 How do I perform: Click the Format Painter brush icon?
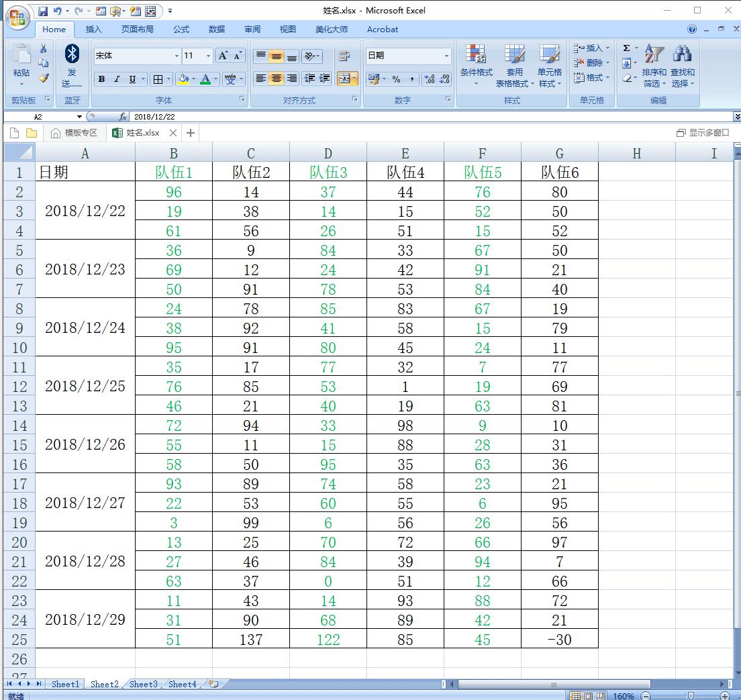coord(44,79)
